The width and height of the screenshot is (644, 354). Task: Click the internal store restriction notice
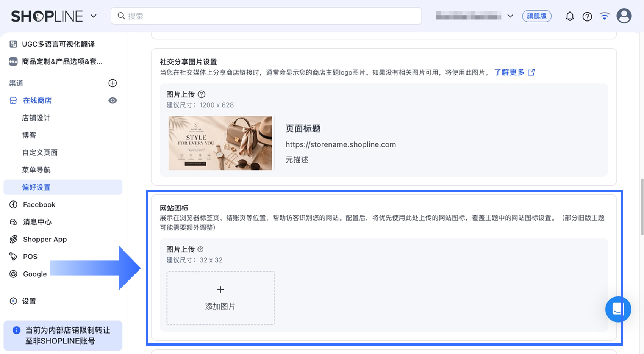point(63,335)
